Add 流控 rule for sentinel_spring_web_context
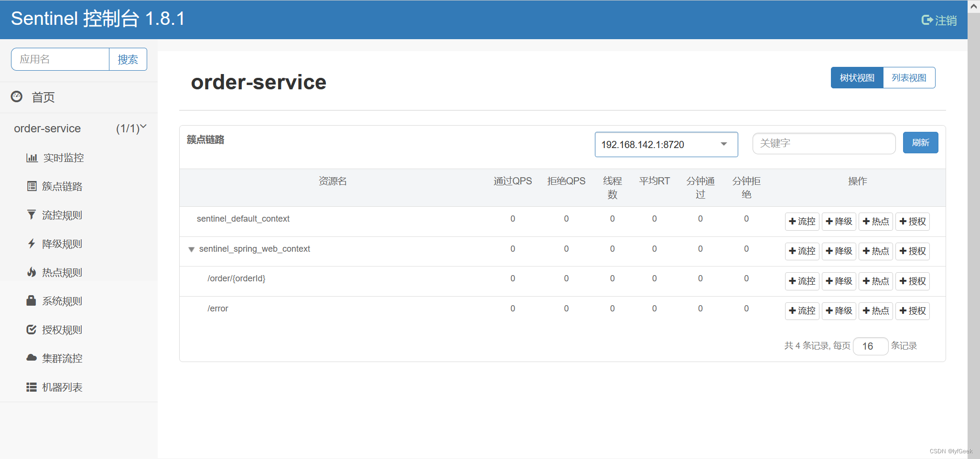Viewport: 980px width, 459px height. coord(802,251)
